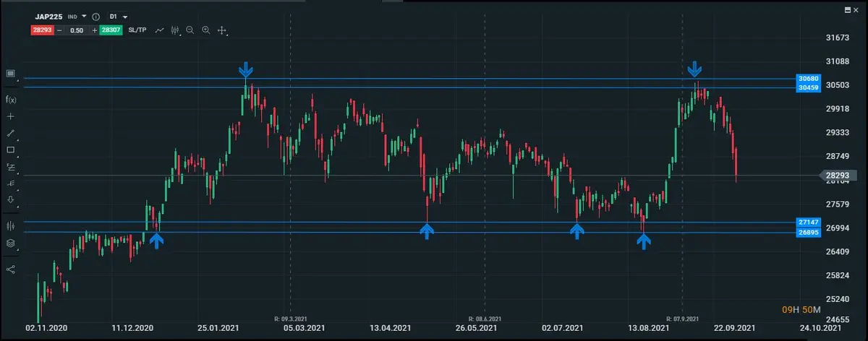Click the instrument info icon
This screenshot has width=868, height=341.
(95, 16)
